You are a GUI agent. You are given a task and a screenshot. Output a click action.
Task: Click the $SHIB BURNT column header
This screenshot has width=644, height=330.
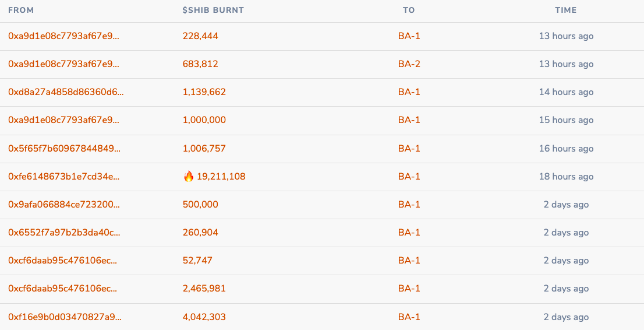213,10
